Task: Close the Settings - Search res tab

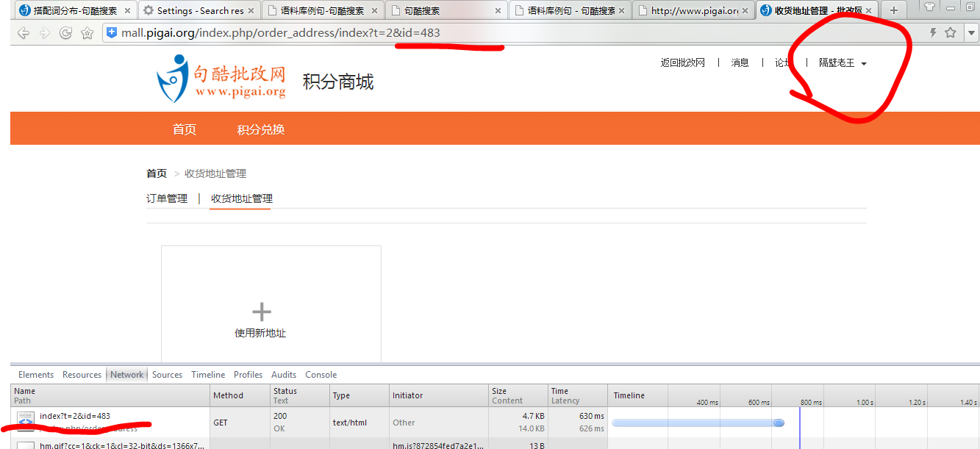Action: (x=251, y=11)
